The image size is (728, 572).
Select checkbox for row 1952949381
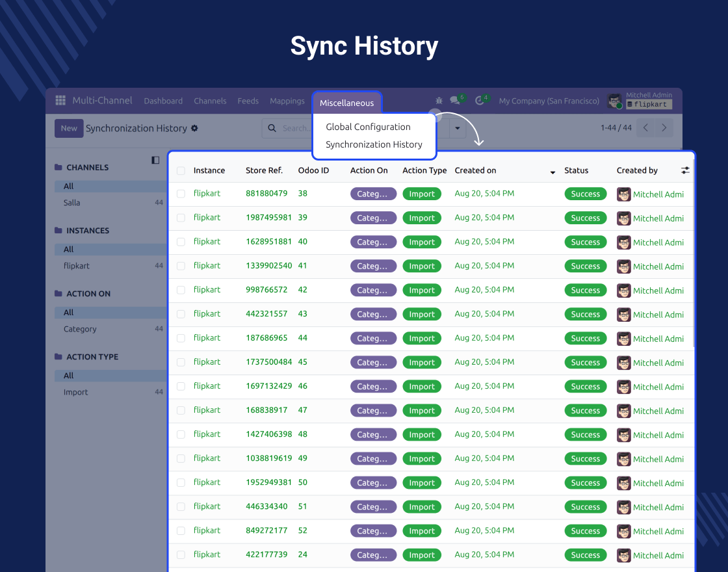181,482
